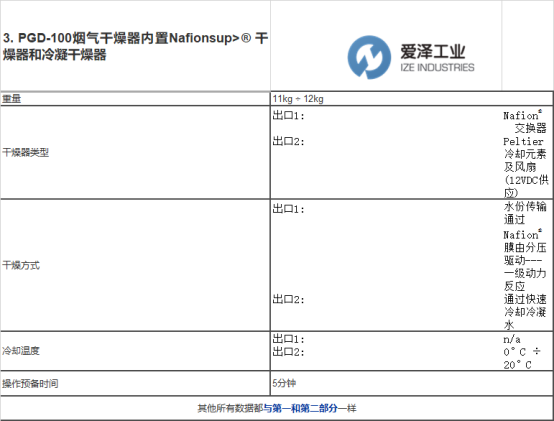Select the 11kg ÷ 12kg weight value
Viewport: 554px width, 421px height.
coord(298,99)
